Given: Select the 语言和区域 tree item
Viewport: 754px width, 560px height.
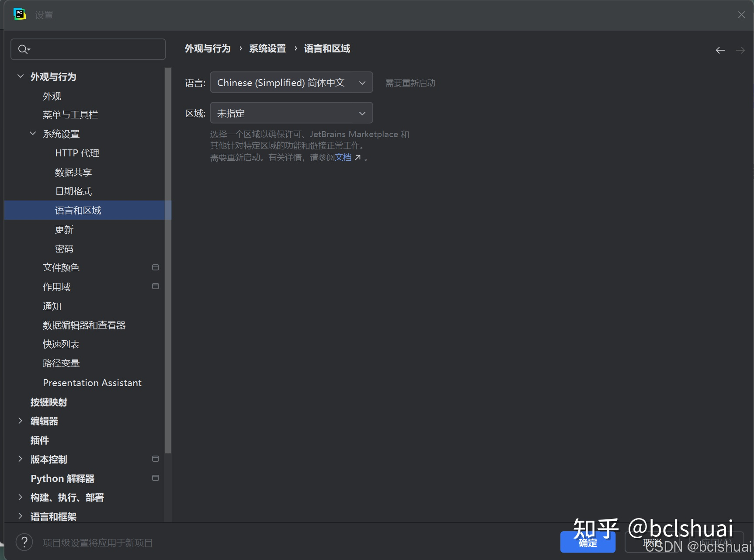Looking at the screenshot, I should 87,210.
